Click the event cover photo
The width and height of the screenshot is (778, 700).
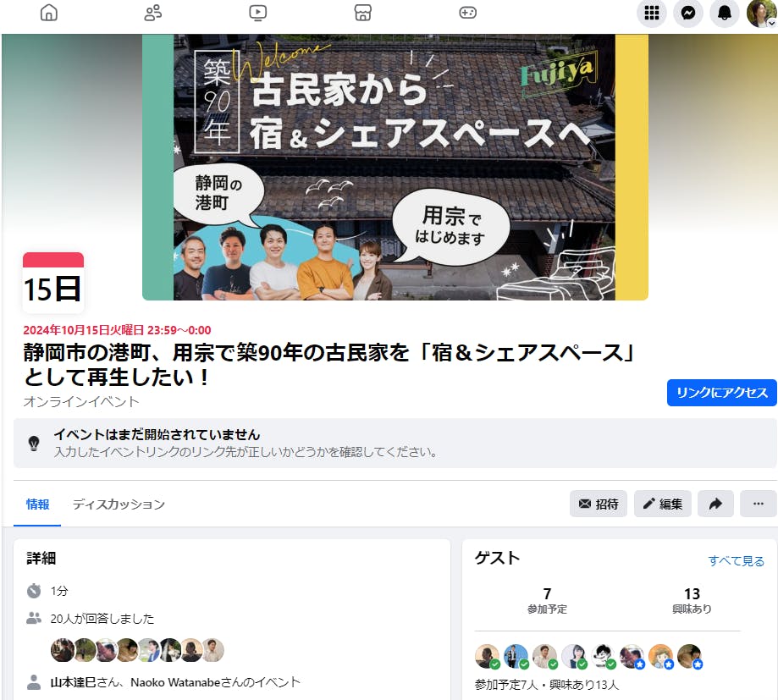(x=395, y=168)
